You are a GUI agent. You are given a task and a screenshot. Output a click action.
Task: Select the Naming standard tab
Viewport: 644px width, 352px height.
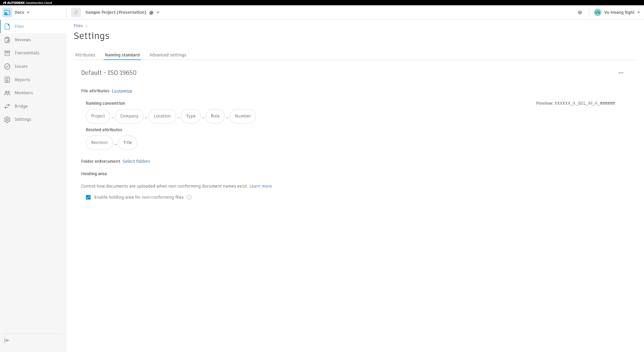(122, 55)
